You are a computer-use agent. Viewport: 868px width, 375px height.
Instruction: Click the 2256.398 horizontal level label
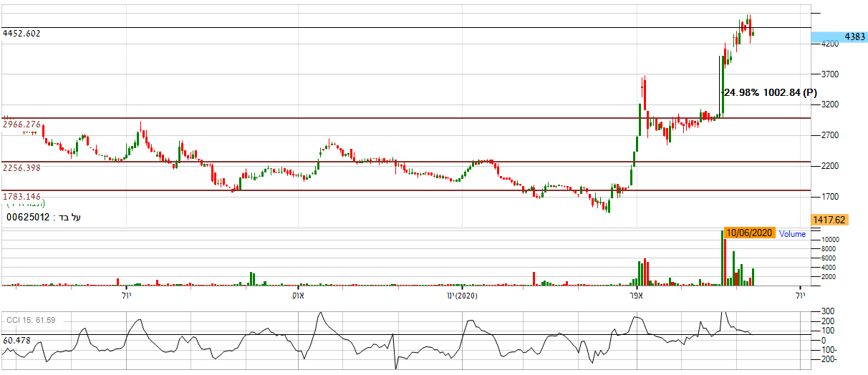pyautogui.click(x=23, y=168)
